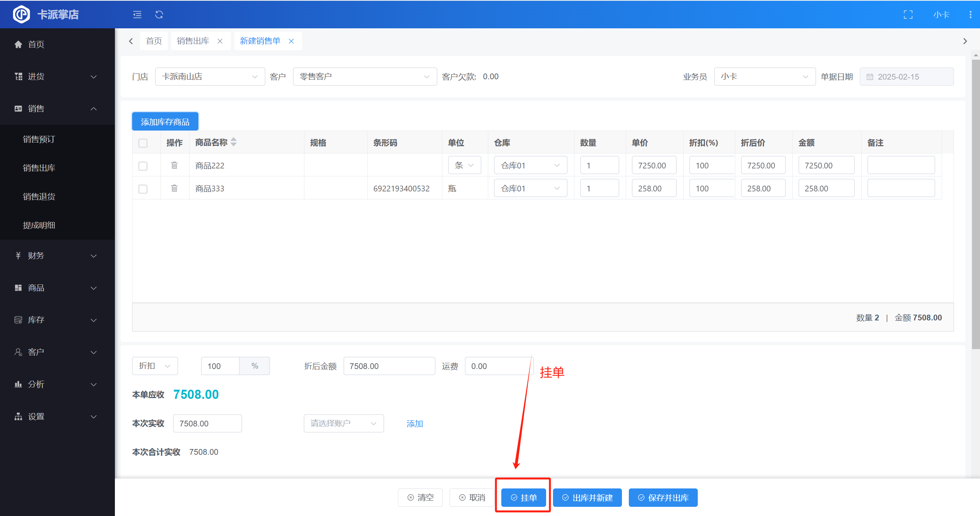Viewport: 980px width, 516px height.
Task: Tick the checkbox for 商品222
Action: 143,166
